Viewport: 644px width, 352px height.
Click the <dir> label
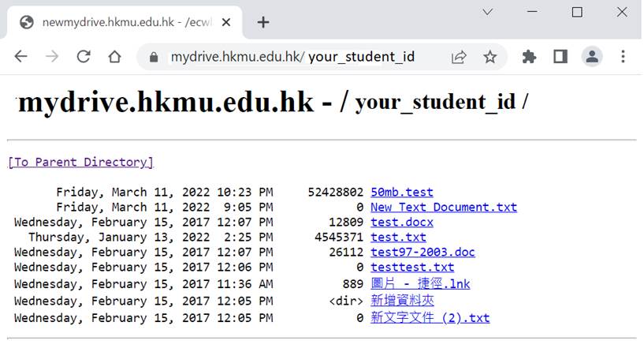(x=346, y=301)
